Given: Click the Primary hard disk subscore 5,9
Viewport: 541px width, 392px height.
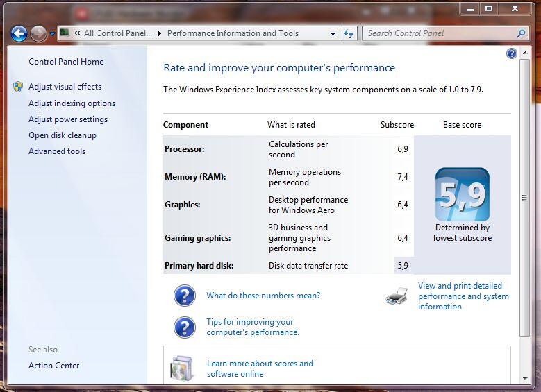Looking at the screenshot, I should tap(403, 266).
